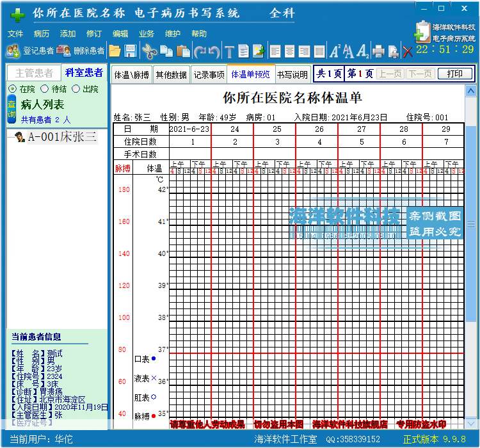Select the 在院 radio button
The width and height of the screenshot is (480, 448).
[12, 89]
